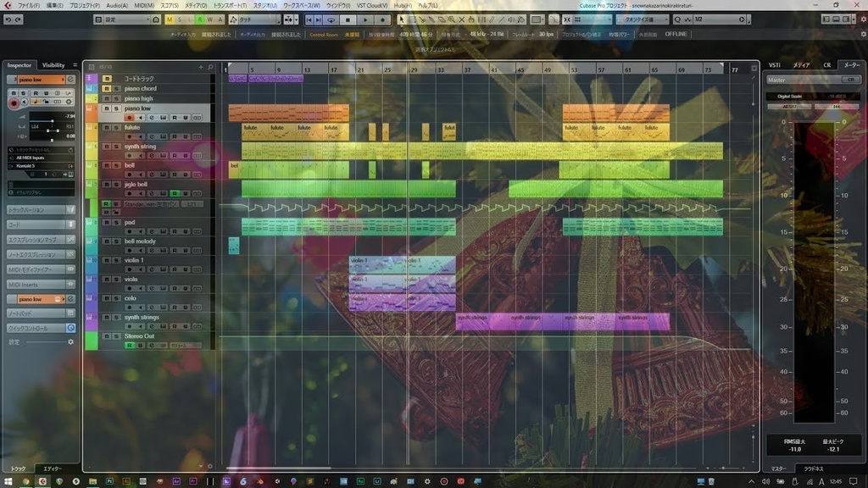Image resolution: width=868 pixels, height=488 pixels.
Task: Open the track search magnifier
Action: (210, 67)
